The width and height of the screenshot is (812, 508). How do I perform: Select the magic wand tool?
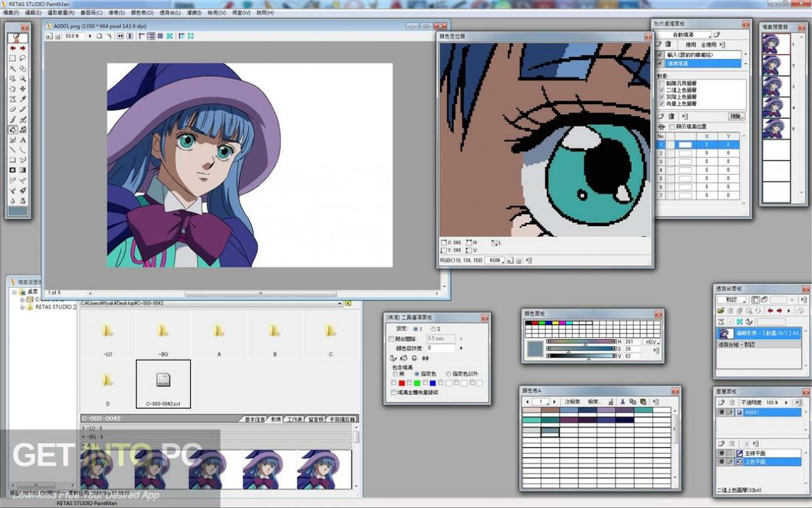[12, 69]
